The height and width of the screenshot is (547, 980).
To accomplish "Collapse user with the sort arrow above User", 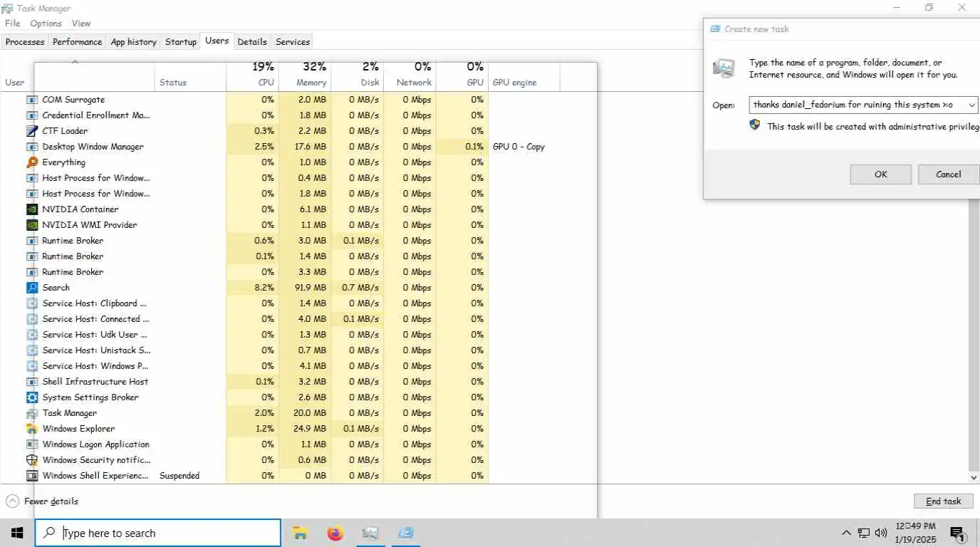I will tap(75, 62).
